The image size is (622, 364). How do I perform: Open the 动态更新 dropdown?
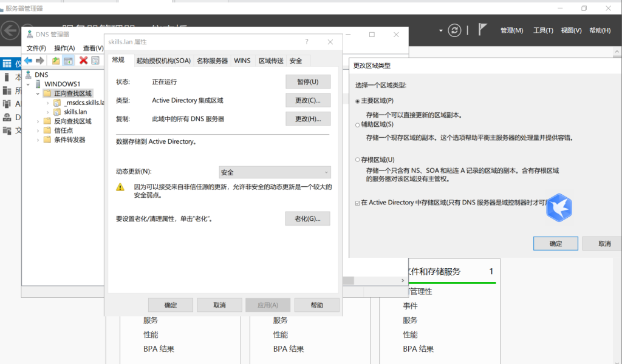275,172
